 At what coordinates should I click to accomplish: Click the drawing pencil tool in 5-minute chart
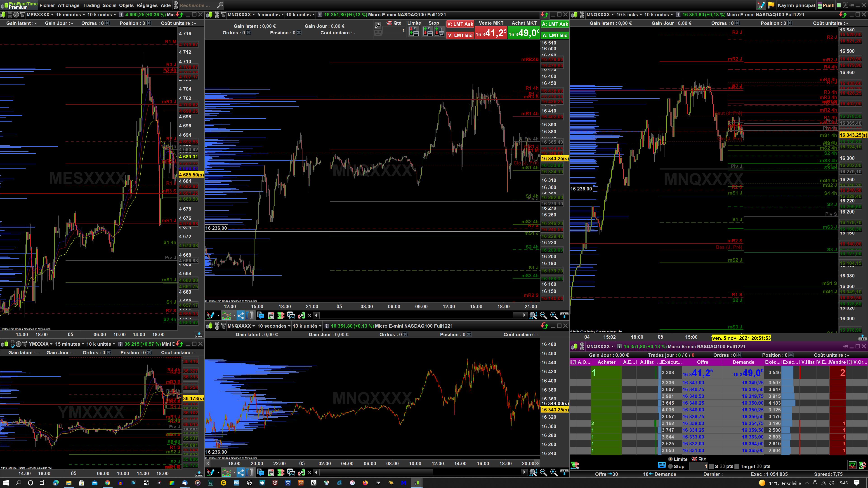click(x=211, y=316)
